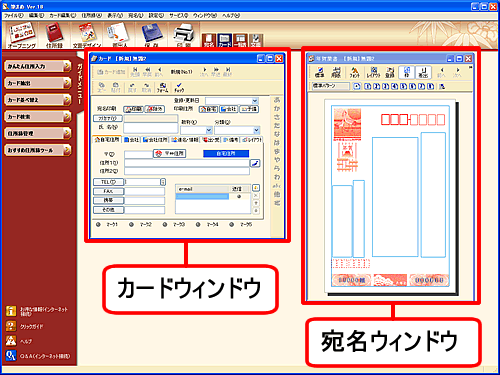
Task: Click the add email icon beside email list
Action: coord(256,188)
